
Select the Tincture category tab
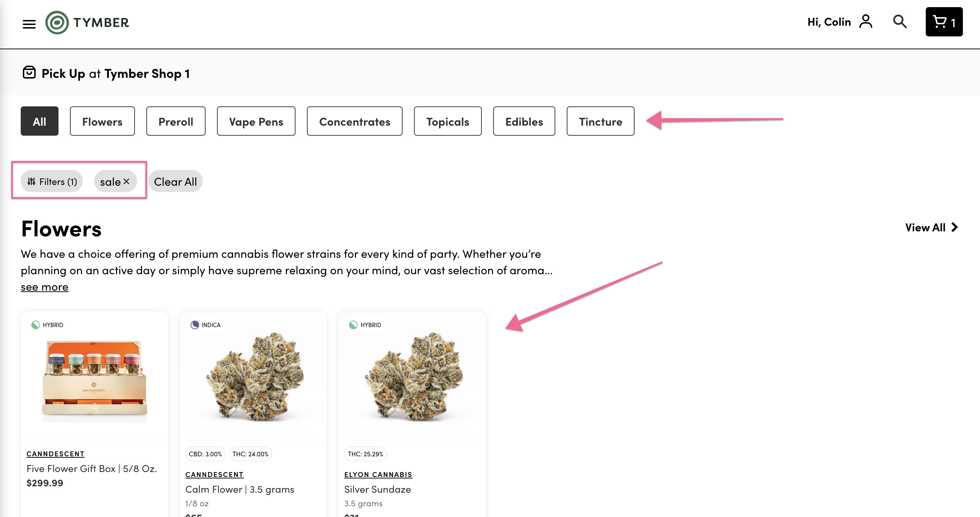click(x=600, y=121)
